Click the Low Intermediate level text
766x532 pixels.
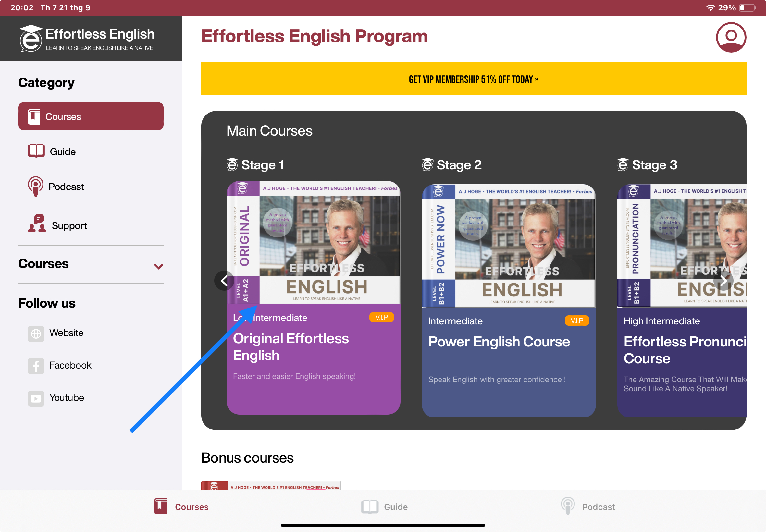(x=270, y=318)
